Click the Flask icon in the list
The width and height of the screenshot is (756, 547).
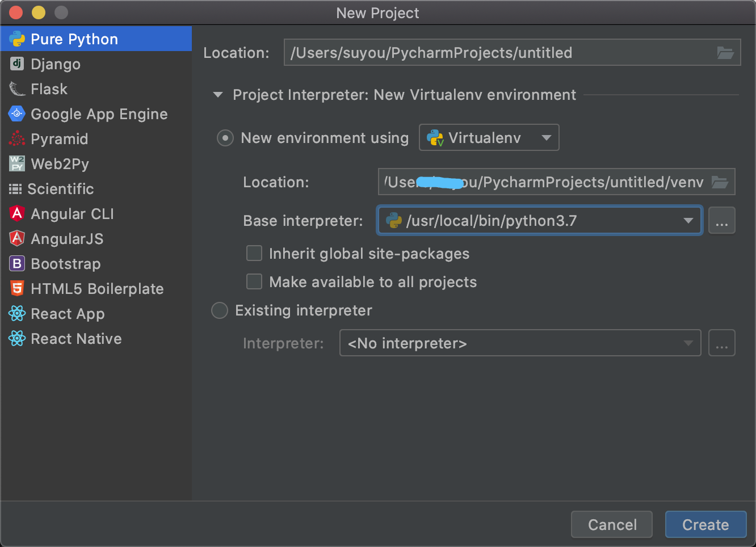[x=17, y=89]
